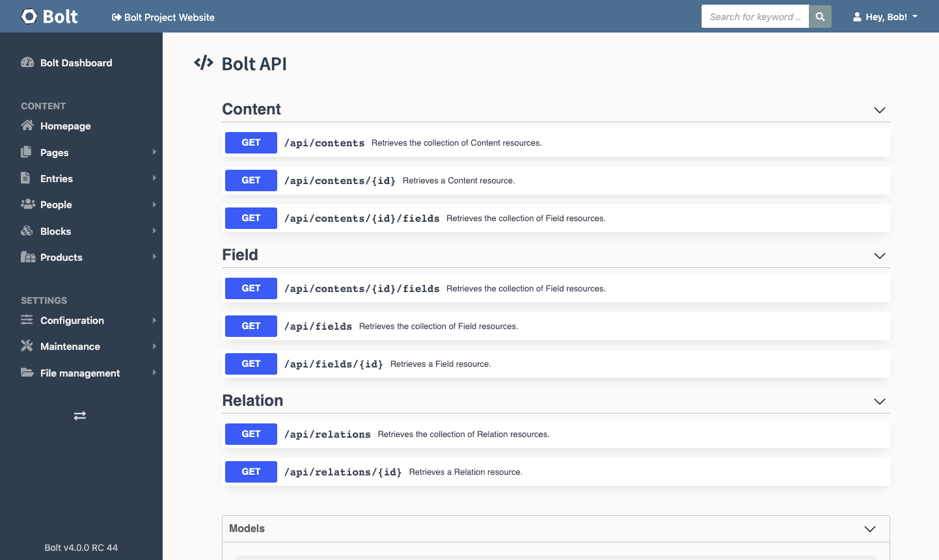Click the sidebar collapse arrows icon
This screenshot has width=939, height=560.
[x=79, y=415]
